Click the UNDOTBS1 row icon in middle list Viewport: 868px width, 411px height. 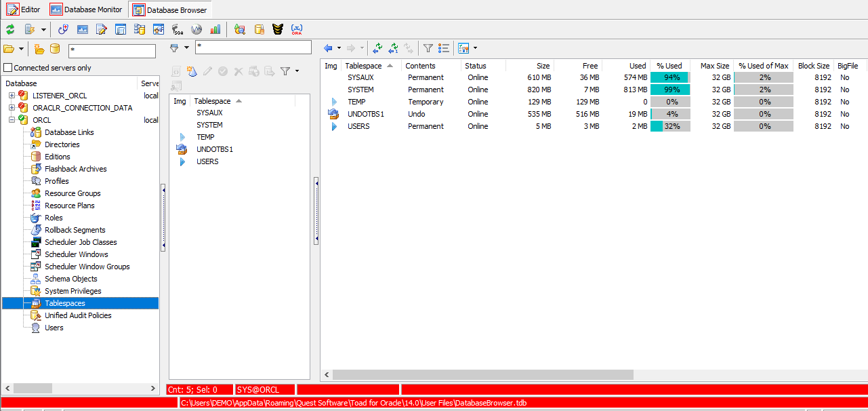click(x=181, y=149)
